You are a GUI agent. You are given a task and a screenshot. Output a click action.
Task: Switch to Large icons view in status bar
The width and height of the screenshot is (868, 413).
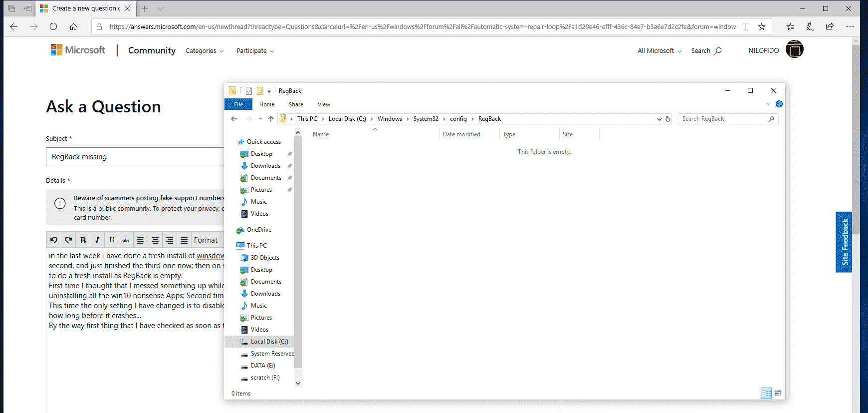pyautogui.click(x=777, y=393)
